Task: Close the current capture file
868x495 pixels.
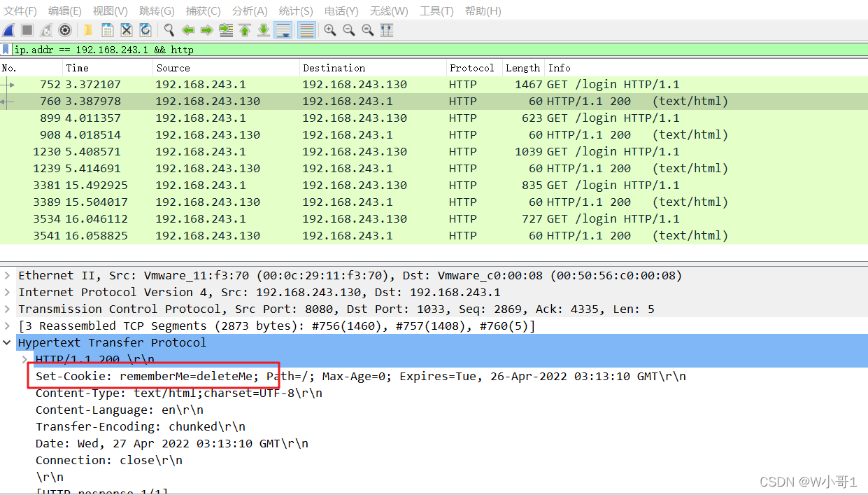Action: coord(127,30)
